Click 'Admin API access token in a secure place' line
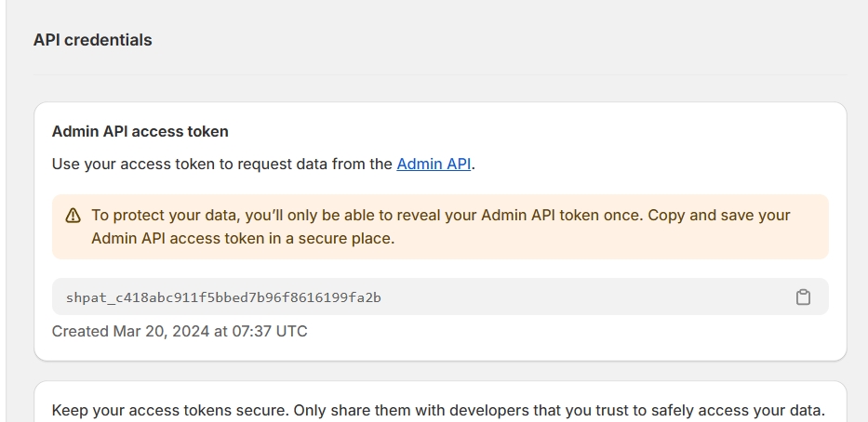Viewport: 868px width, 422px height. 243,238
